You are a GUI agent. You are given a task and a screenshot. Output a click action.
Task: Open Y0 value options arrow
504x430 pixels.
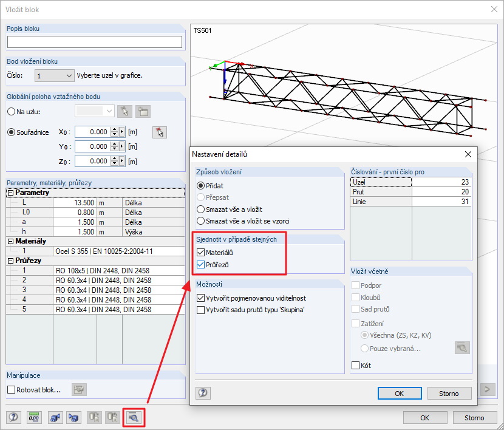tap(122, 146)
